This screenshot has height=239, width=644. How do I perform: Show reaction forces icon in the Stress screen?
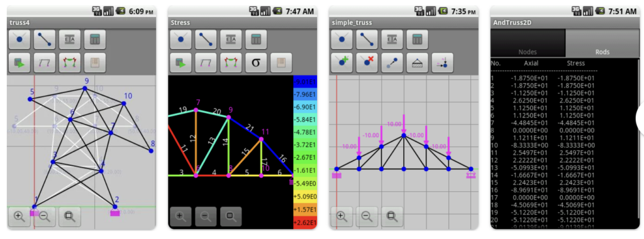(231, 62)
